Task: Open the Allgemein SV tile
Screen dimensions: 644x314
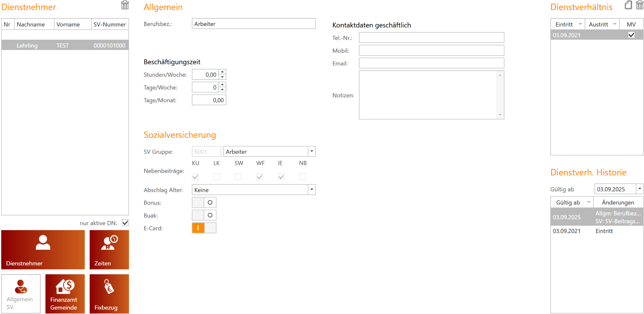Action: [21, 294]
